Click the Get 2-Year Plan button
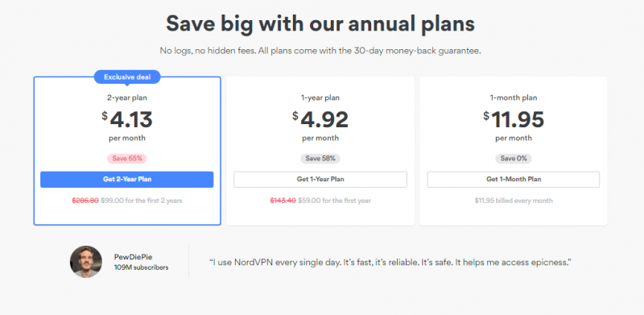 [127, 180]
